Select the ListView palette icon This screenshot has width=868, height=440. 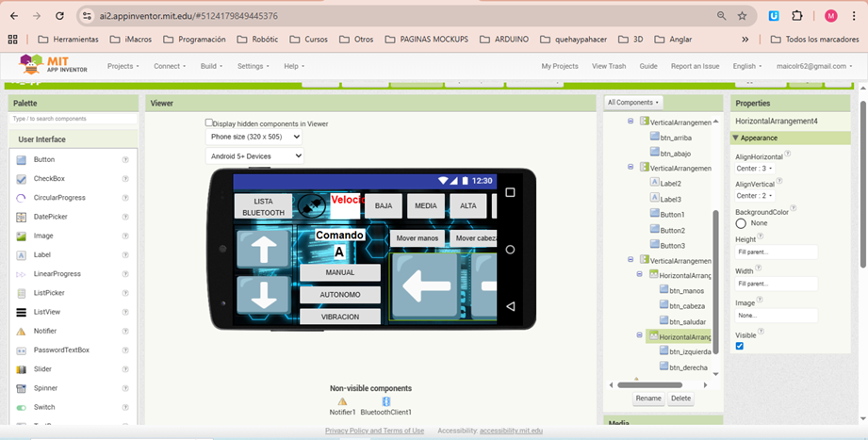point(21,312)
